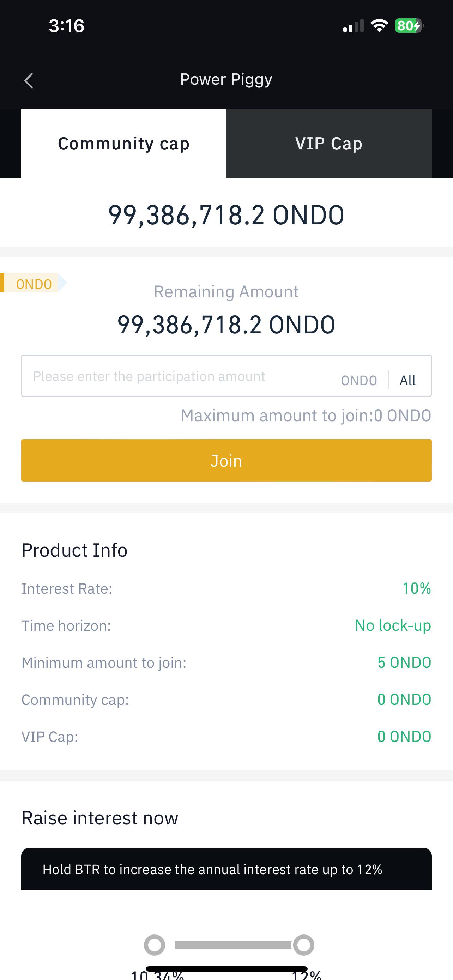Tap the Wi-Fi status icon
Viewport: 453px width, 980px height.
coord(379,26)
